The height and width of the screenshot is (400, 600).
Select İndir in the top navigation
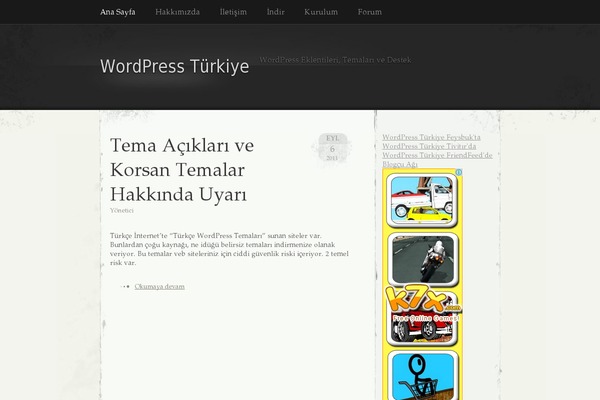click(x=276, y=12)
